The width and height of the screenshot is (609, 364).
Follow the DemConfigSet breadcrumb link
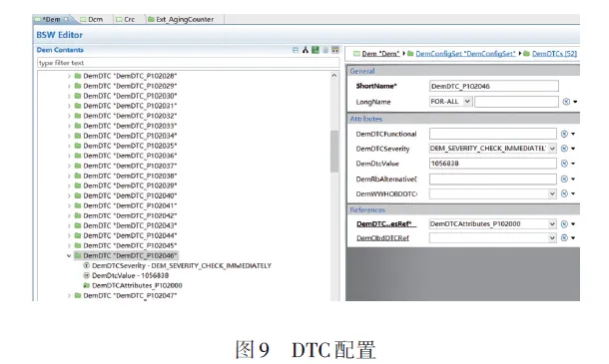point(465,54)
